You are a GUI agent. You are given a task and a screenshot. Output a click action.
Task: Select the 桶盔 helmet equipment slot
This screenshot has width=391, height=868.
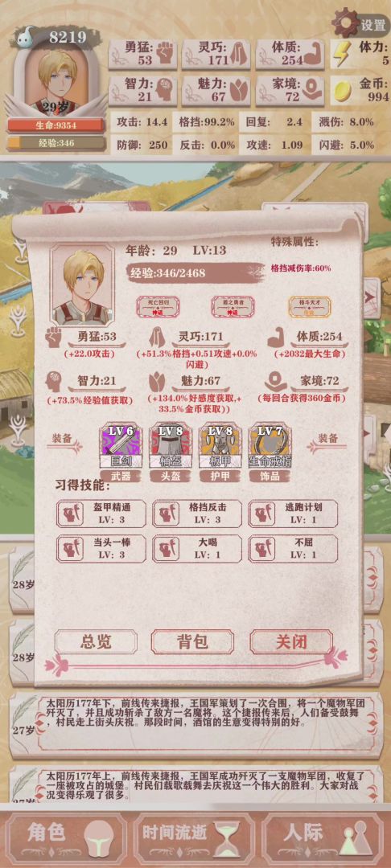click(171, 446)
